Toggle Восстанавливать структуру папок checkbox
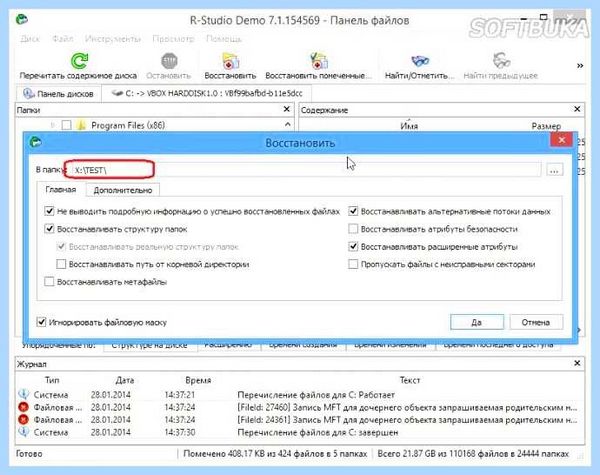 coord(49,229)
